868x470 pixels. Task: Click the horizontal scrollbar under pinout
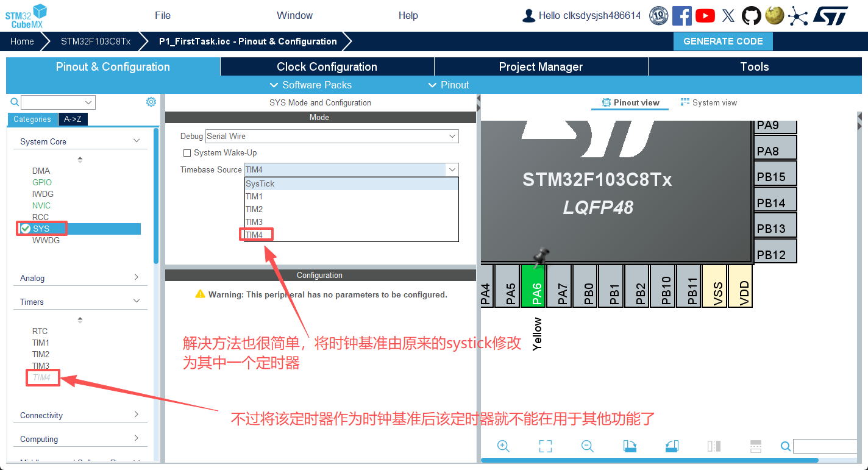(x=650, y=460)
